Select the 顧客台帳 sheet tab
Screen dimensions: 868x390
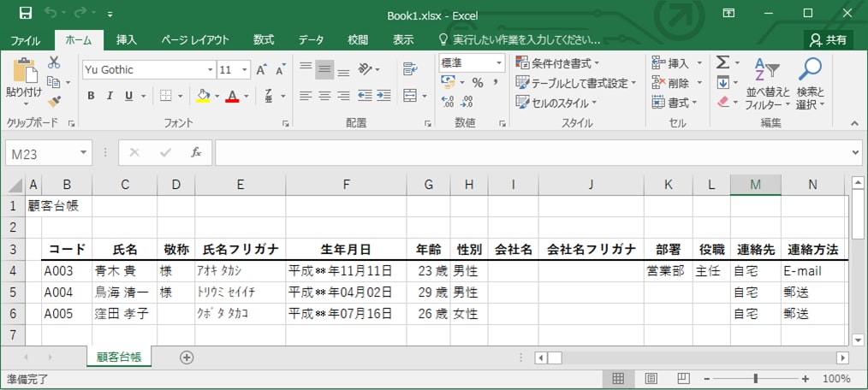coord(119,357)
